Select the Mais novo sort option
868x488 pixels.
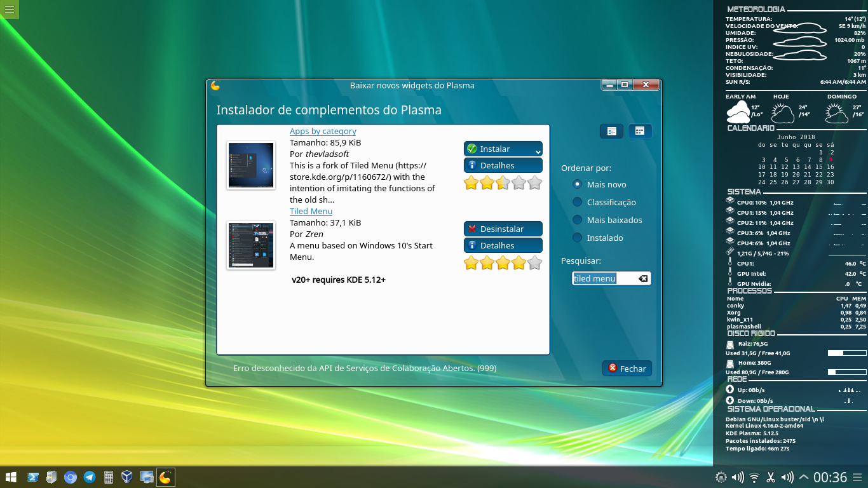coord(599,184)
